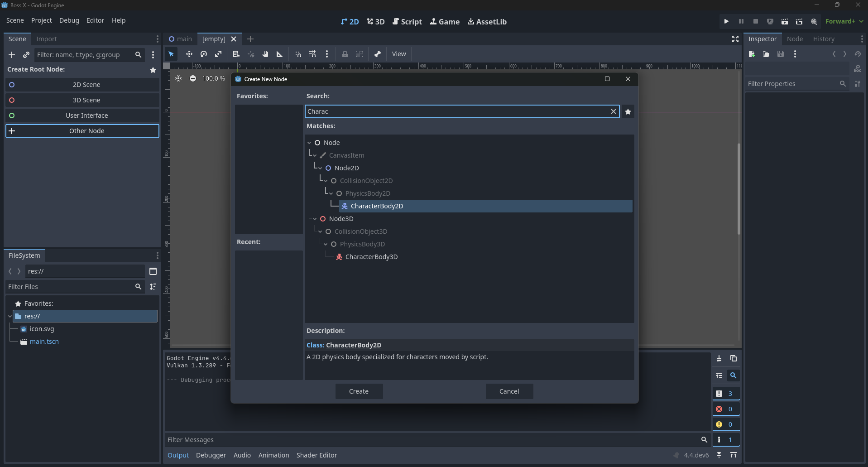
Task: Clear the output log
Action: 719,358
